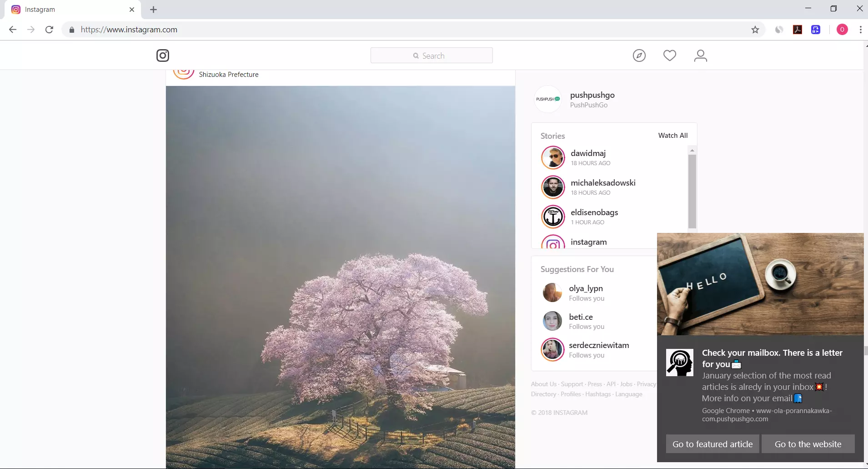View the site security lock icon
Image resolution: width=868 pixels, height=469 pixels.
coord(72,30)
